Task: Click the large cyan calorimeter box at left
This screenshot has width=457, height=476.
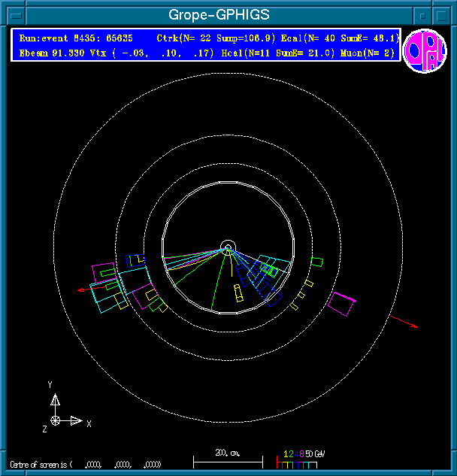Action: (x=107, y=295)
